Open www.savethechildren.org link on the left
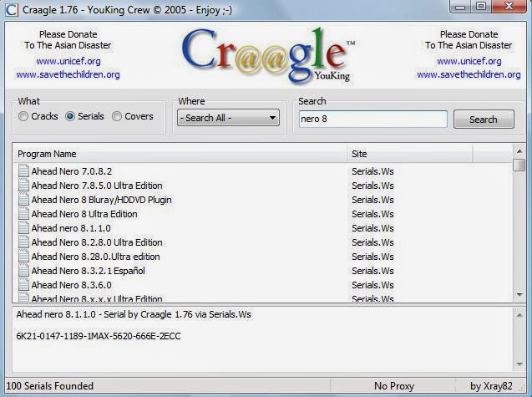Screen dimensions: 532x397 coord(68,74)
